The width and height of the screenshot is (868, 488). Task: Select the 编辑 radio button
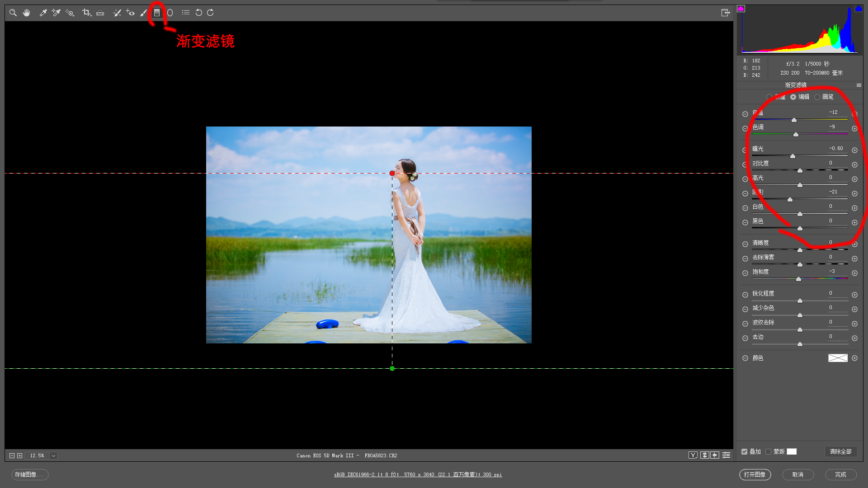click(793, 97)
